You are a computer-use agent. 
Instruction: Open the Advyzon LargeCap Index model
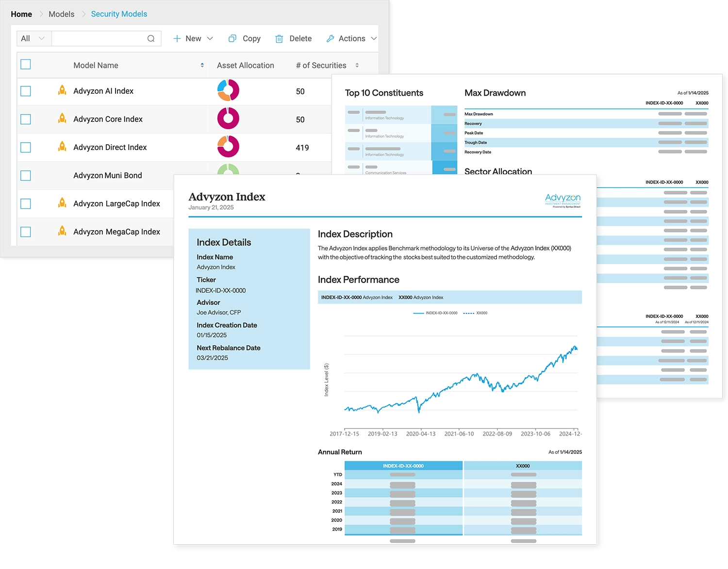[x=116, y=204]
